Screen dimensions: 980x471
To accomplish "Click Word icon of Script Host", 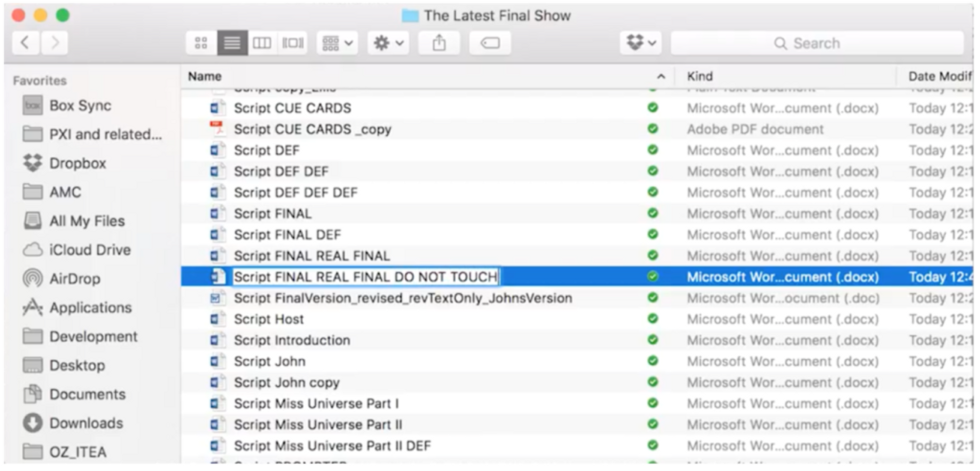I will click(217, 319).
